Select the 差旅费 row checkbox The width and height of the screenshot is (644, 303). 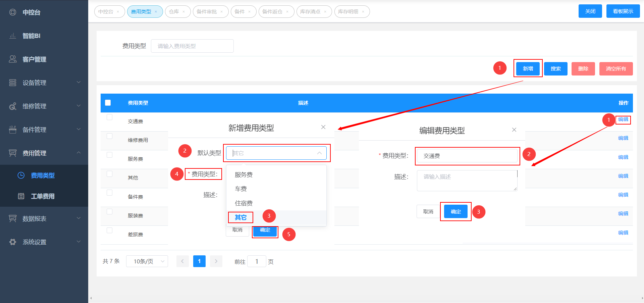109,230
